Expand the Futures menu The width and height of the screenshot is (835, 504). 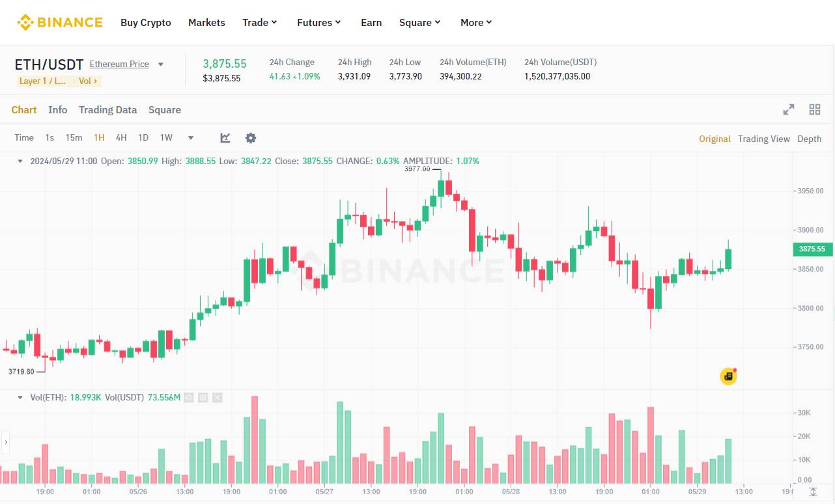coord(319,22)
